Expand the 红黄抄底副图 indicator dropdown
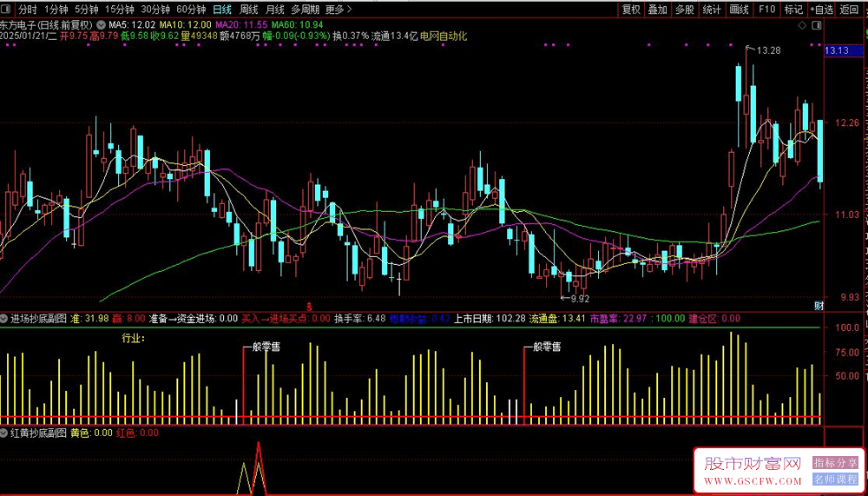Image resolution: width=868 pixels, height=496 pixels. (x=4, y=433)
